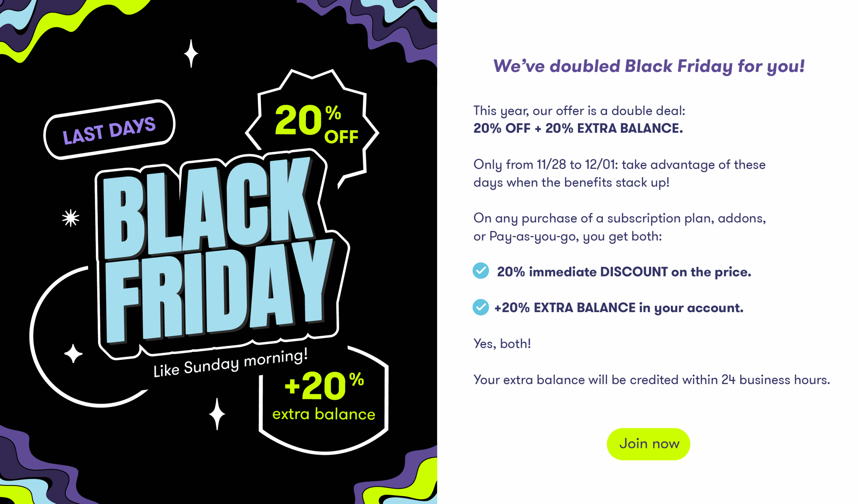Click the asterisk starburst left of BLACK
The width and height of the screenshot is (860, 504).
point(71,218)
